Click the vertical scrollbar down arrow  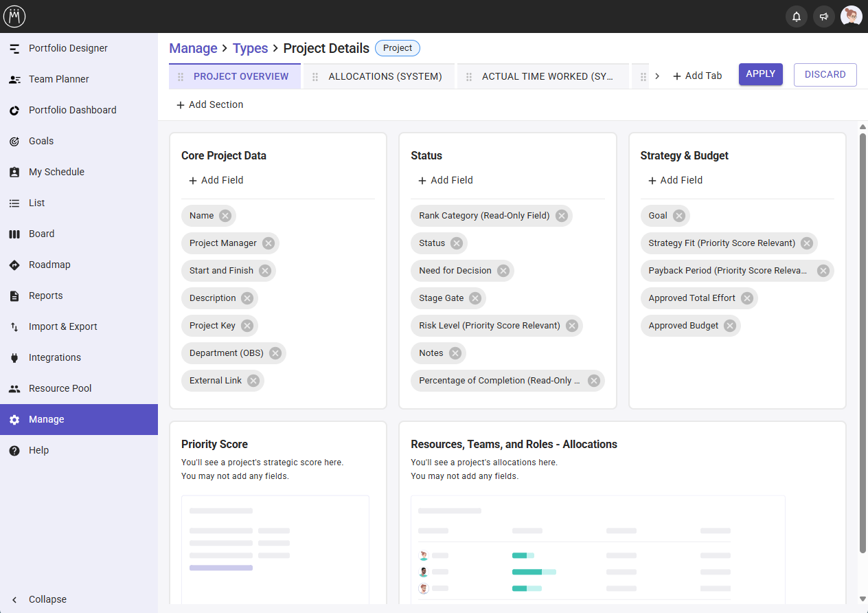point(863,599)
